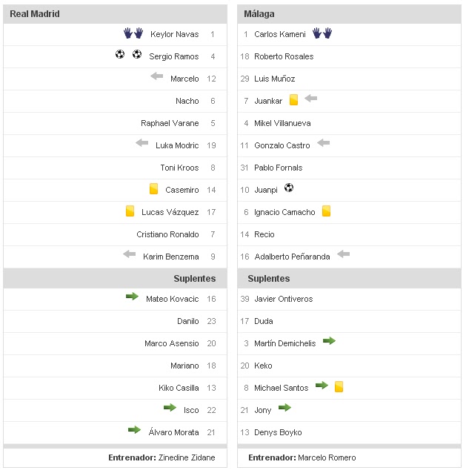
Task: Click the yellow card beside Michael Santos
Action: coord(339,386)
